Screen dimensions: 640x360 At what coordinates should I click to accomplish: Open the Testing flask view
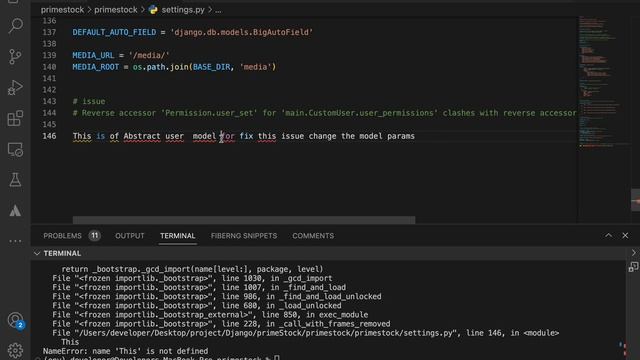coord(15,180)
